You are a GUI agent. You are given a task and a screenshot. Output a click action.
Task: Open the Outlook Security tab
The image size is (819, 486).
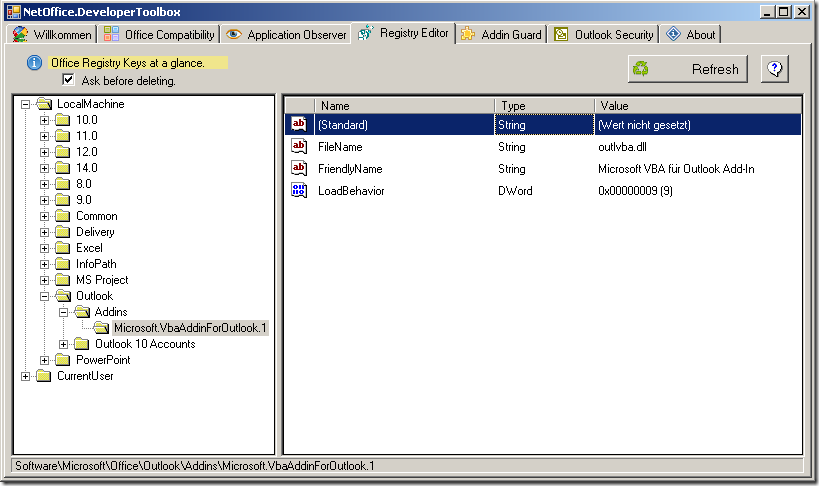(603, 35)
